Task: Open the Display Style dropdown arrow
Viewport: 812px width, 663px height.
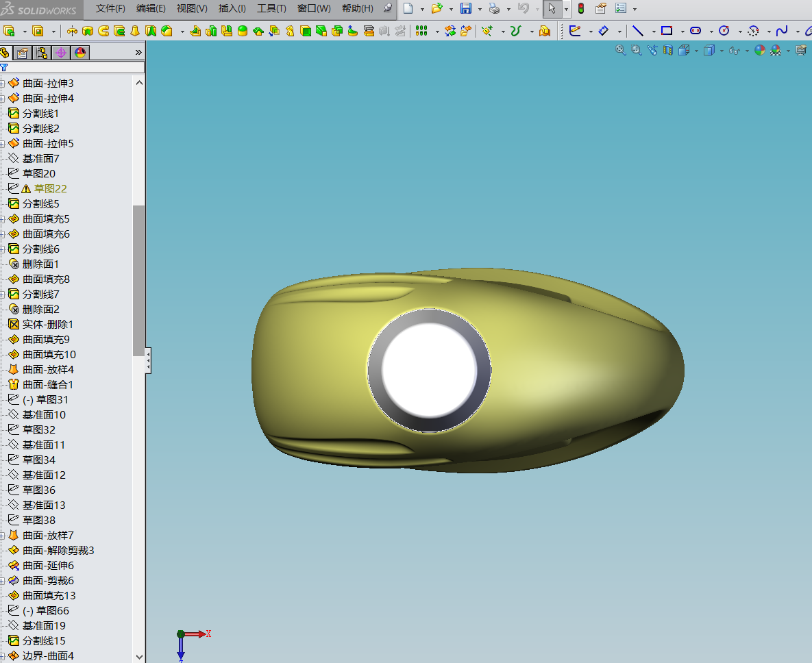Action: point(722,51)
